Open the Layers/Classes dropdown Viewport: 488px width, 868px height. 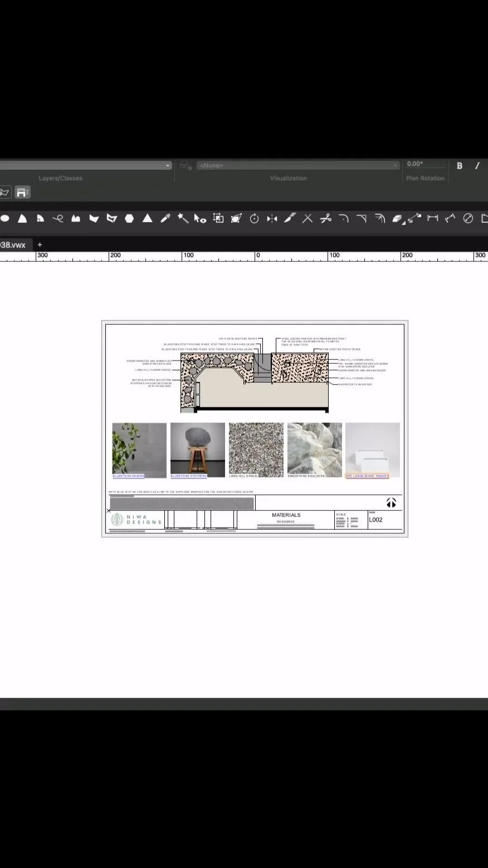pyautogui.click(x=86, y=165)
